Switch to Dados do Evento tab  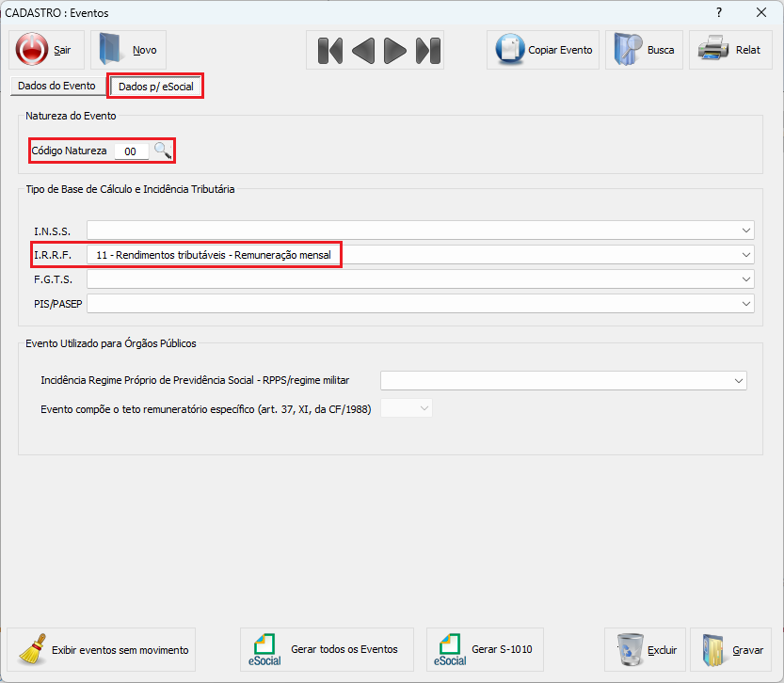56,86
